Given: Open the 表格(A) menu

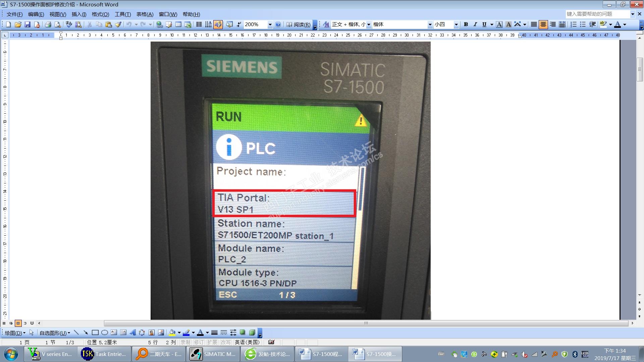Looking at the screenshot, I should coord(145,14).
